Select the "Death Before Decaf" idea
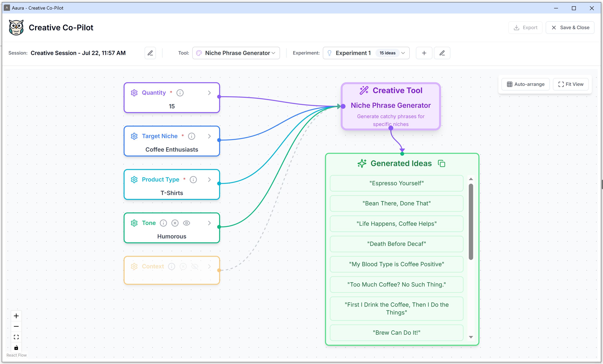 (396, 244)
